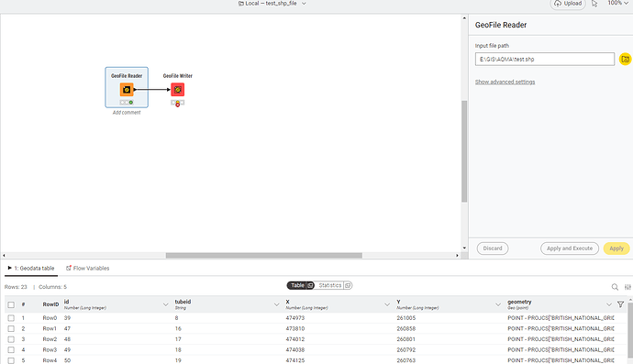Check the box for Row0
The width and height of the screenshot is (633, 364).
pos(11,318)
